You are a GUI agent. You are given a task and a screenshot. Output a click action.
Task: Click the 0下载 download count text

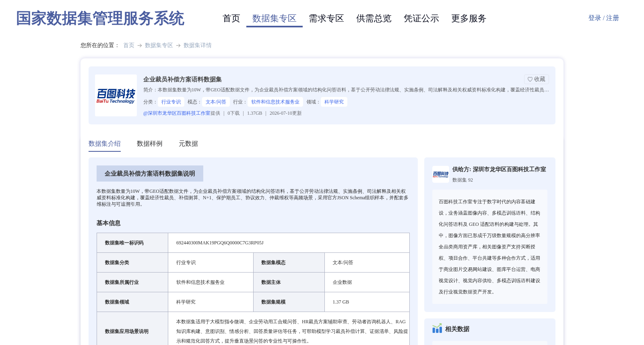click(x=233, y=113)
